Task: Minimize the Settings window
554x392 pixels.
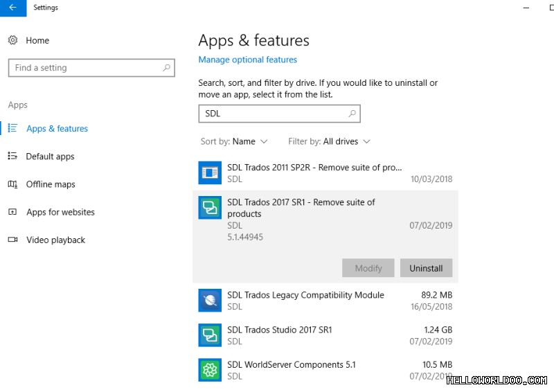Action: pos(526,8)
